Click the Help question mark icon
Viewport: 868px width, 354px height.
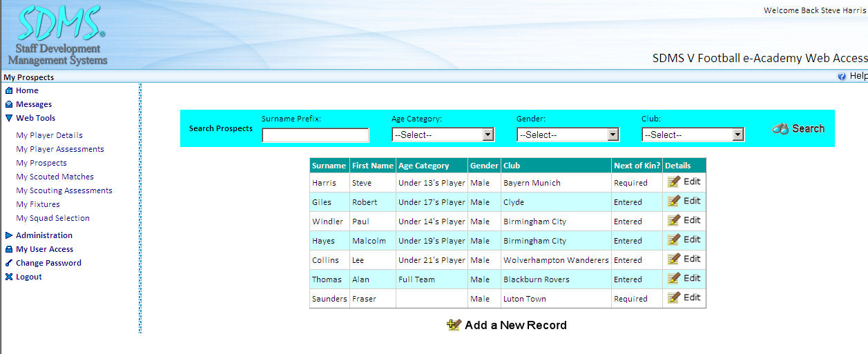[x=842, y=77]
